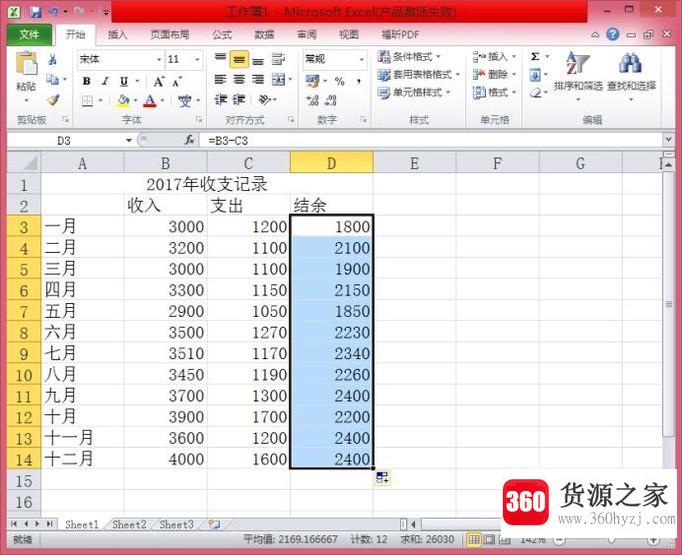Click the insert worksheet icon
Screen dimensions: 682x555
coord(214,524)
